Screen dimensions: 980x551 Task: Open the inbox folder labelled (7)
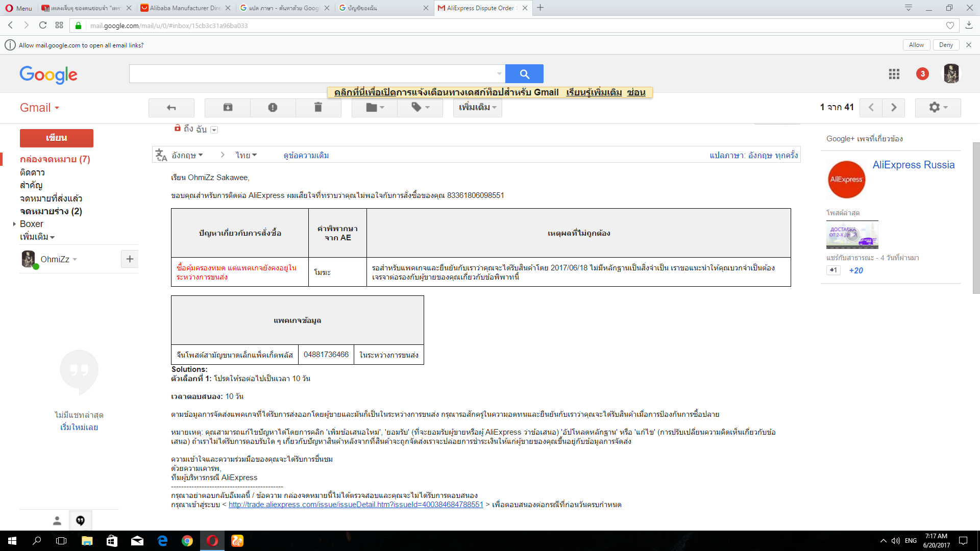coord(55,159)
